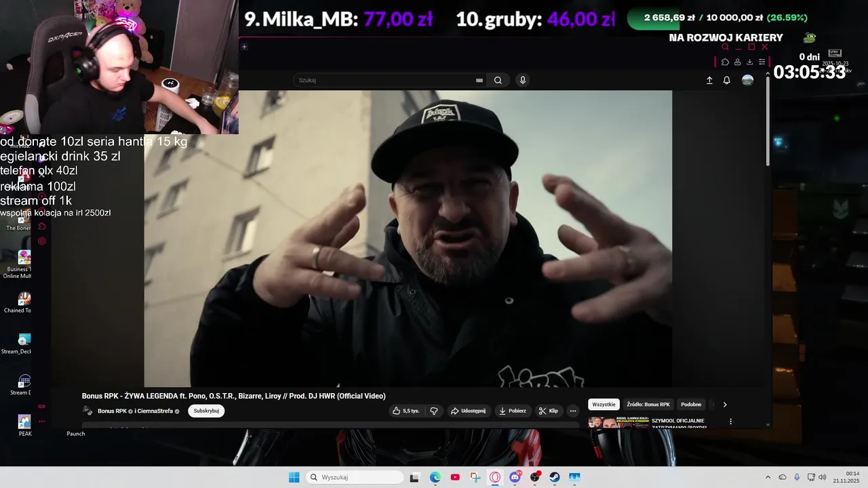868x488 pixels.
Task: Open OBS Studio from the taskbar
Action: (535, 477)
